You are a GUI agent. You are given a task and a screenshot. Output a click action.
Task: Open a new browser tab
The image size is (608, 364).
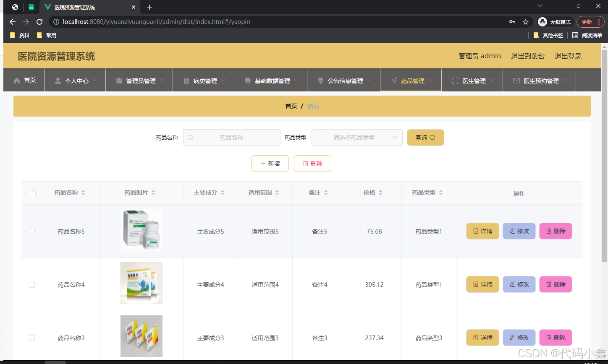point(149,7)
